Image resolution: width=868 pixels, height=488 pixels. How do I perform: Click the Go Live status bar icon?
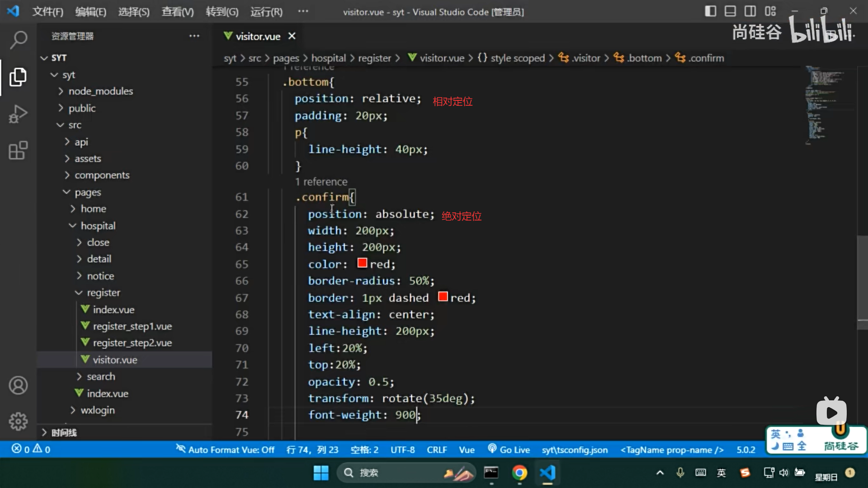coord(509,450)
